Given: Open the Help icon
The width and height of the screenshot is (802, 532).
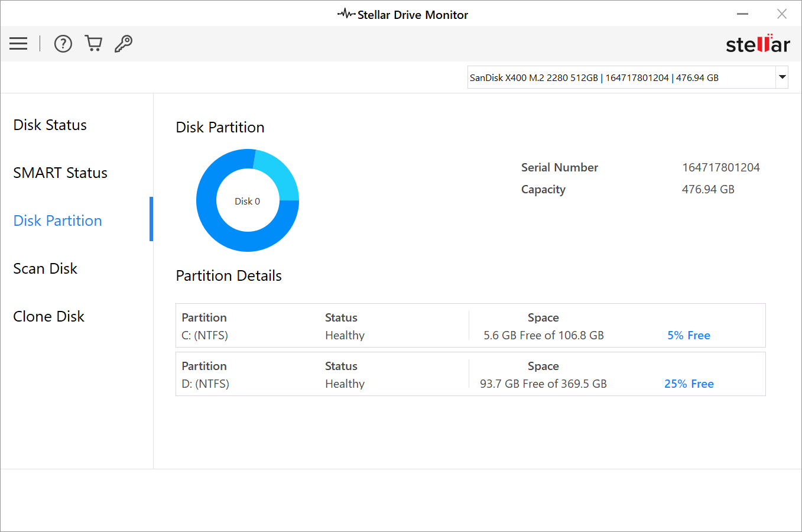Looking at the screenshot, I should click(63, 43).
